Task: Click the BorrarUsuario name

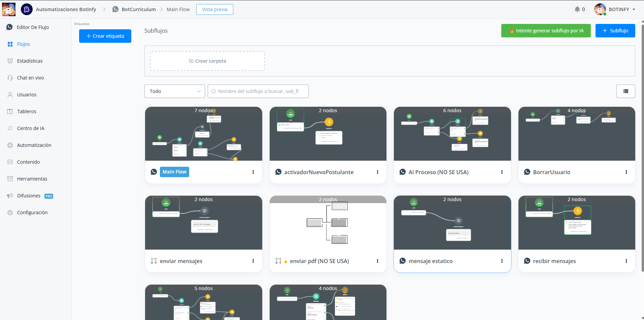Action: click(551, 172)
